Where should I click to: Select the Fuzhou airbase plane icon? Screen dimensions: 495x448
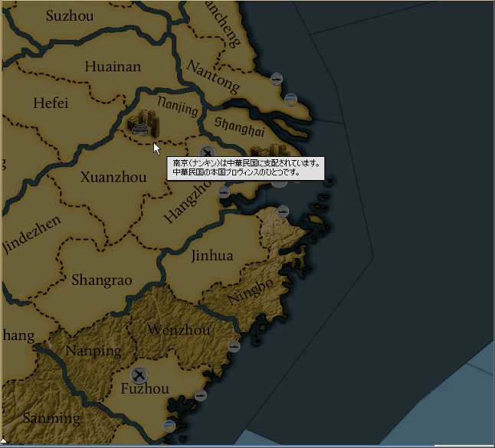coord(139,374)
